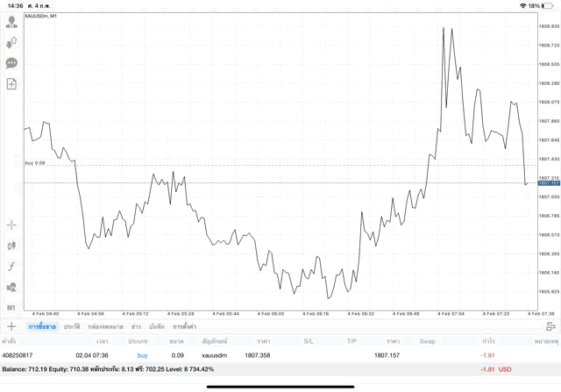Open the M1 timeframe selector

coord(11,308)
